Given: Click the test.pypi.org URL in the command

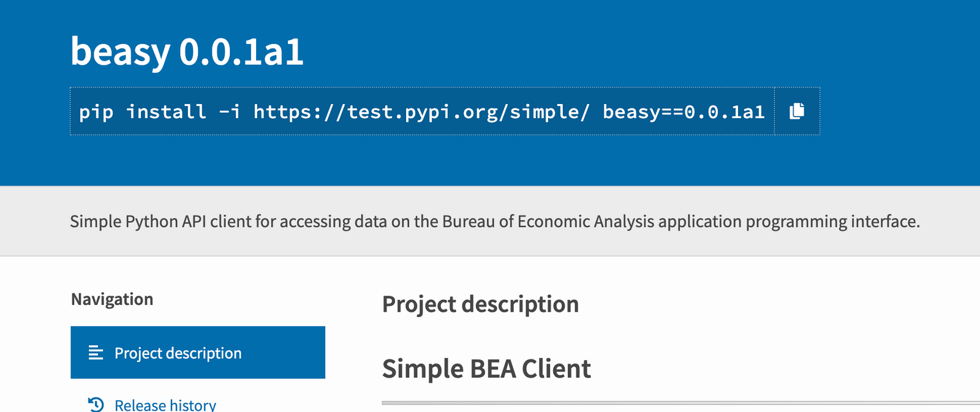Looking at the screenshot, I should [421, 112].
